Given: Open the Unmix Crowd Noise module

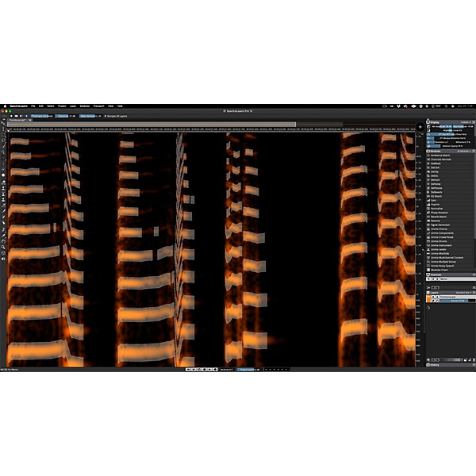Looking at the screenshot, I should point(442,237).
